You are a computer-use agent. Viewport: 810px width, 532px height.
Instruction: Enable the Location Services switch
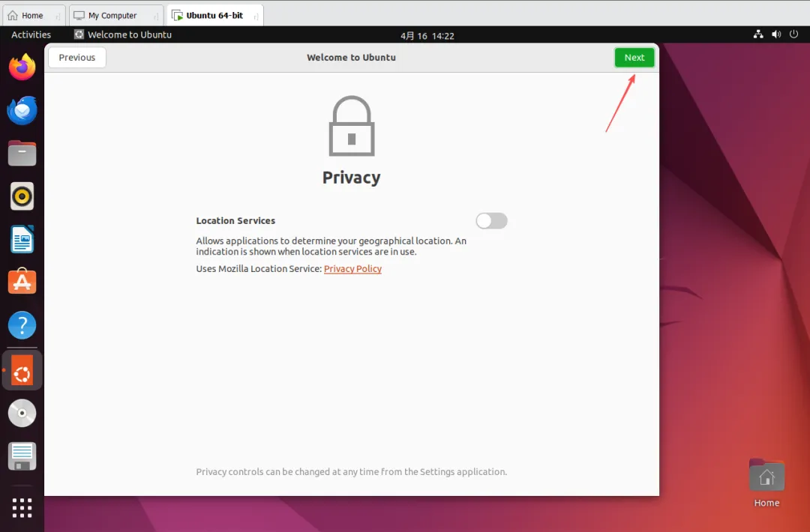point(491,220)
